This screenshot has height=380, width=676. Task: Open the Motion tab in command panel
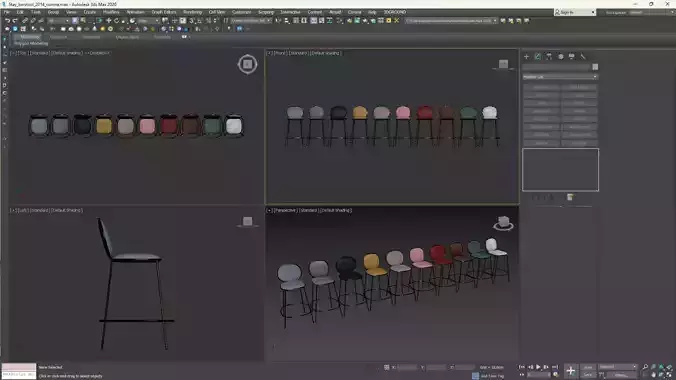click(x=560, y=57)
